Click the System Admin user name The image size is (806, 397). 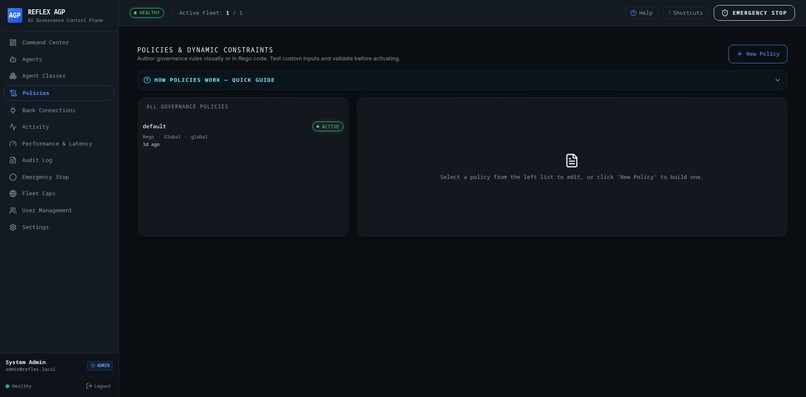coord(26,363)
